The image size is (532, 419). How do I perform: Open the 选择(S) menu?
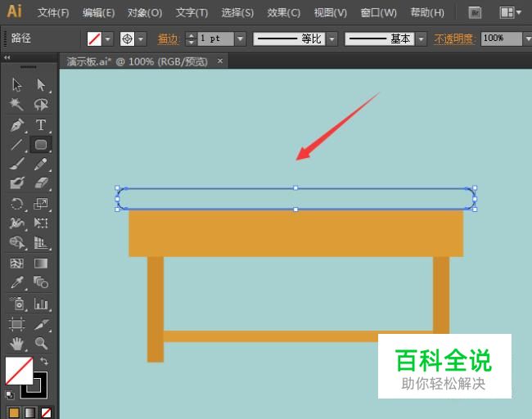[x=237, y=13]
